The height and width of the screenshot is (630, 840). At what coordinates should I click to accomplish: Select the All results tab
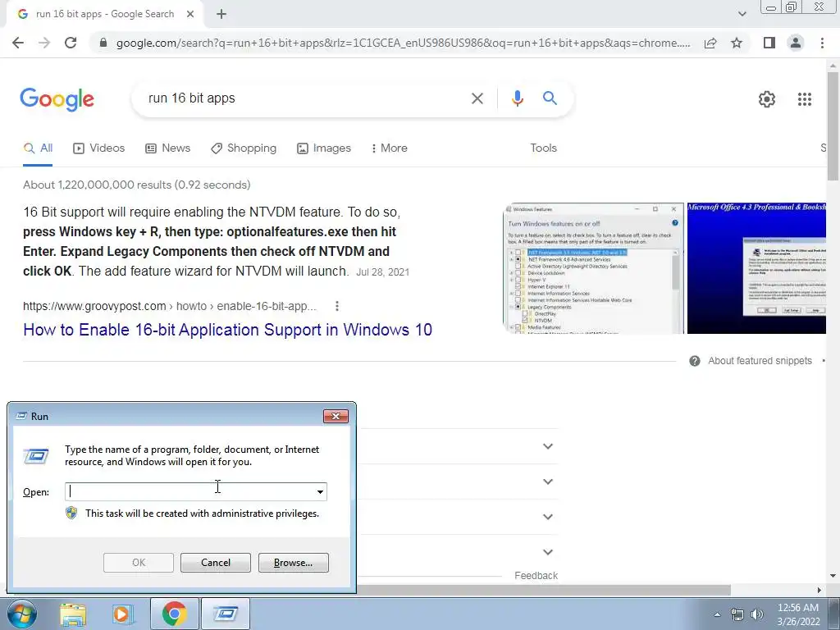coord(38,148)
